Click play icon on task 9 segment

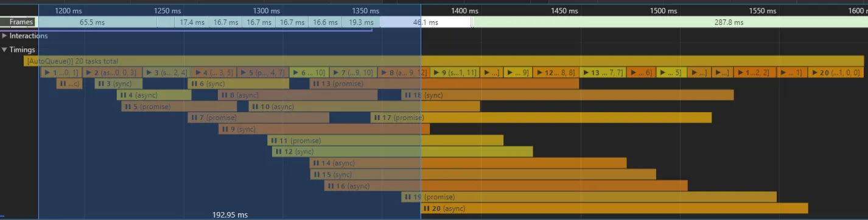click(x=436, y=73)
